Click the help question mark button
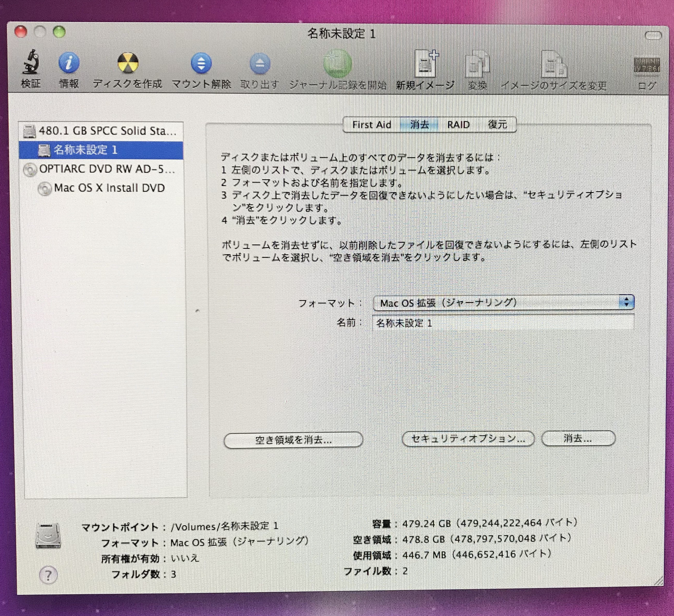This screenshot has width=674, height=616. (48, 575)
